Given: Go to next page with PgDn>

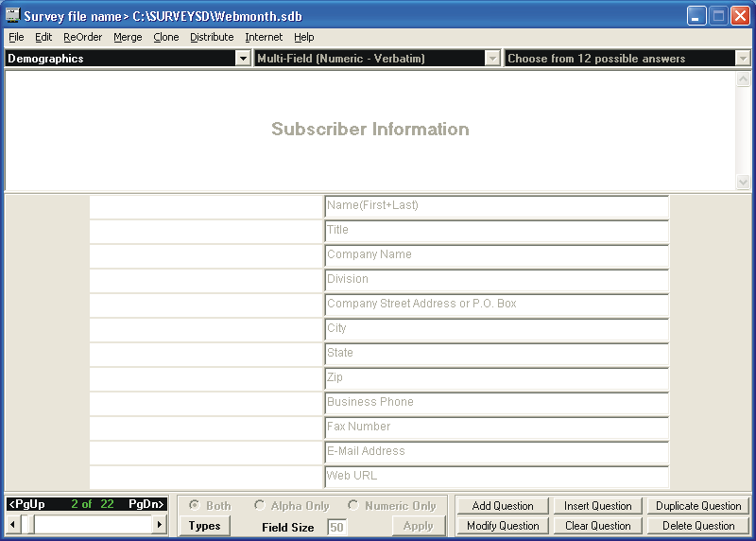Looking at the screenshot, I should point(146,504).
